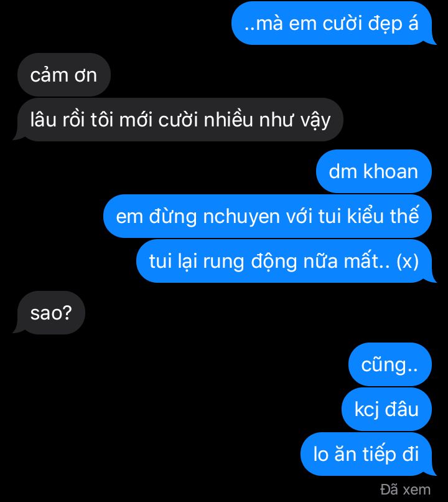Screen dimensions: 448x502
Task: Select the 'dm khoan' blue bubble
Action: [374, 171]
